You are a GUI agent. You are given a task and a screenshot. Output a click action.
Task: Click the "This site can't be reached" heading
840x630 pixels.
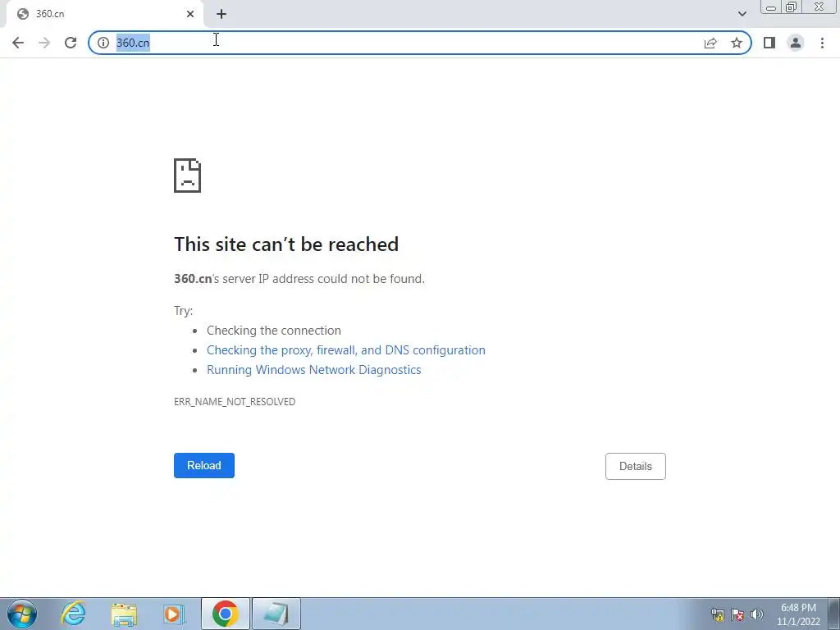click(286, 244)
